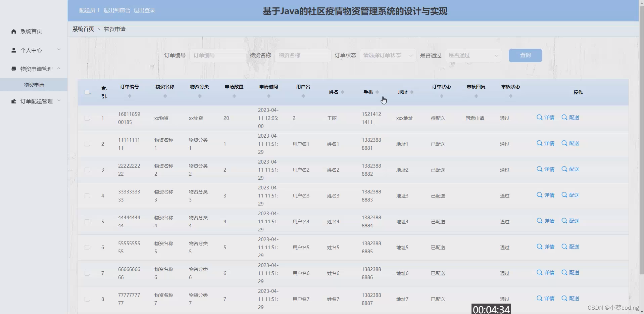Collapse the 物资申请管理 menu chevron

pyautogui.click(x=59, y=69)
